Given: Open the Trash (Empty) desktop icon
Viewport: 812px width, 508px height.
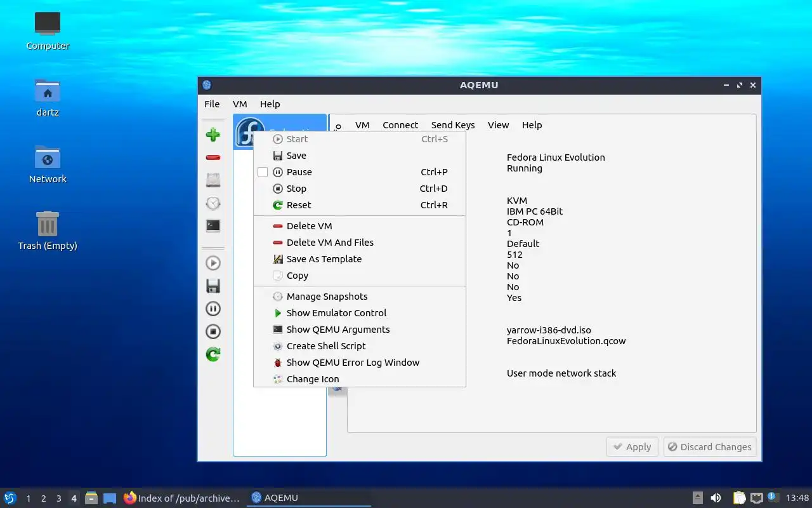Looking at the screenshot, I should (48, 231).
